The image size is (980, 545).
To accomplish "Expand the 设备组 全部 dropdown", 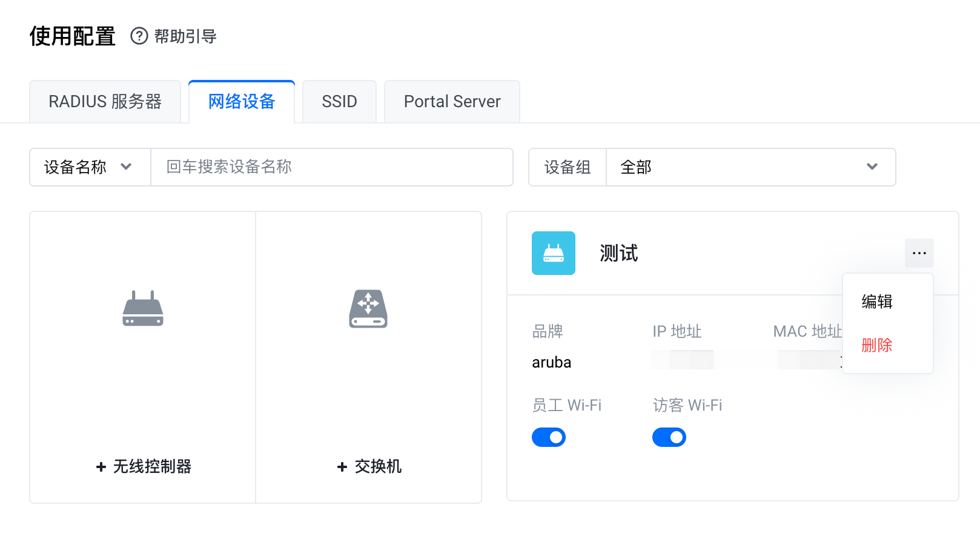I will (751, 167).
